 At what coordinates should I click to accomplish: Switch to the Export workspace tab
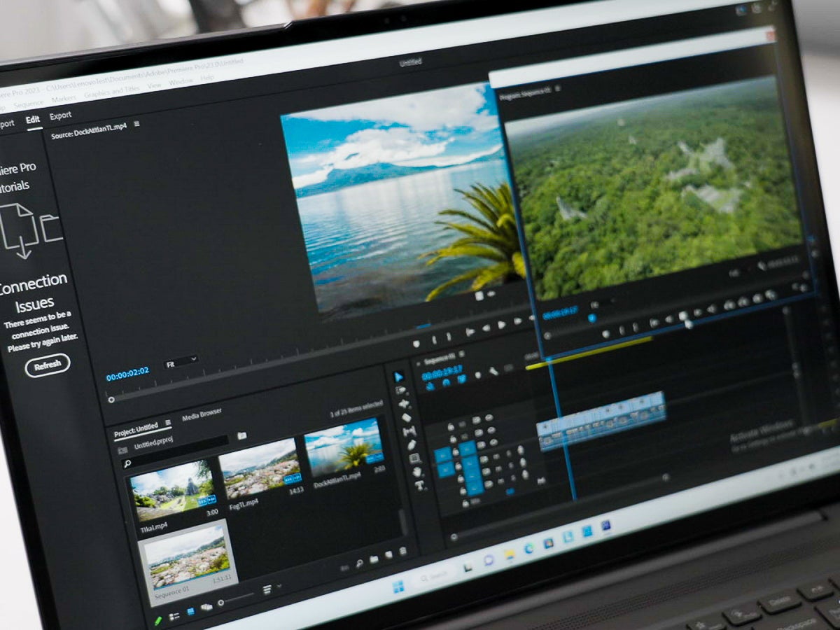60,115
